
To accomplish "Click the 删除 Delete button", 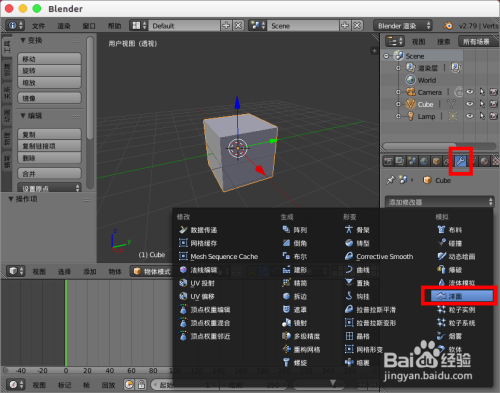I will point(49,158).
